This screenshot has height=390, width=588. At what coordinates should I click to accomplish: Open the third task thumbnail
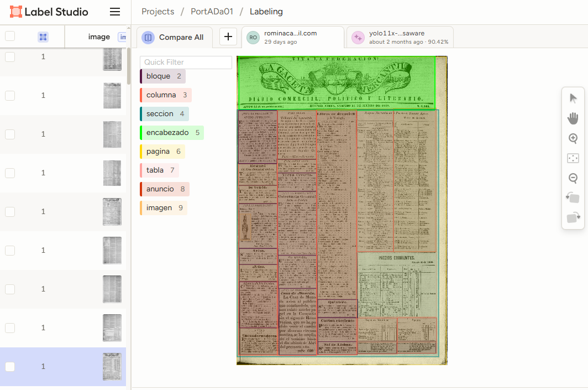tap(112, 134)
